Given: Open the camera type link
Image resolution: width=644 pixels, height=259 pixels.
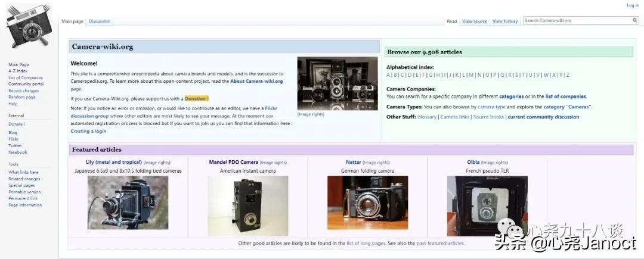Looking at the screenshot, I should [491, 107].
